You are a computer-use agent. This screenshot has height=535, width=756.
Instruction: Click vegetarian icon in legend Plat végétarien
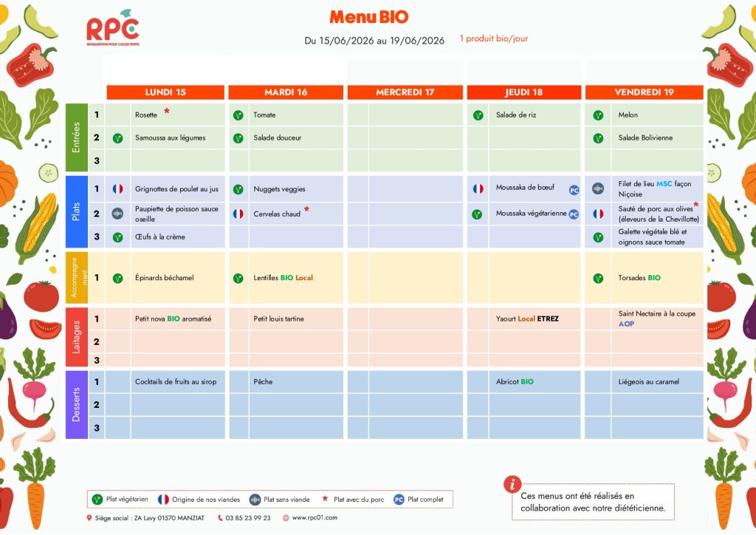point(97,500)
